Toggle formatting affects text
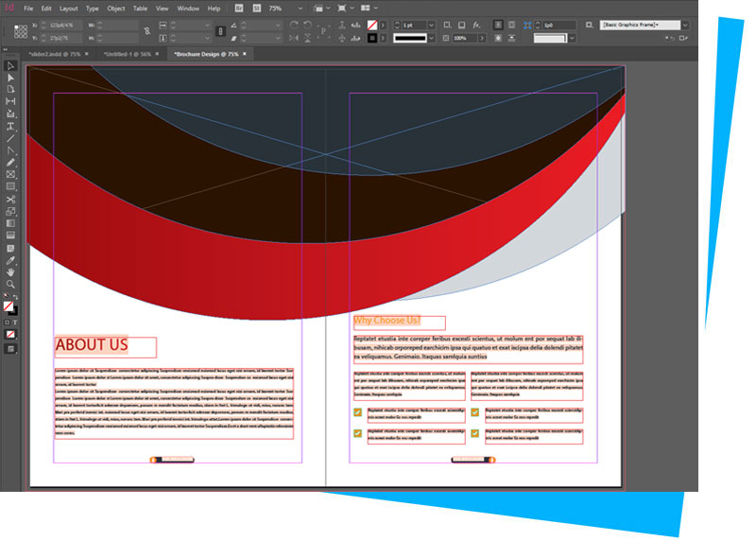The image size is (756, 541). 15,322
